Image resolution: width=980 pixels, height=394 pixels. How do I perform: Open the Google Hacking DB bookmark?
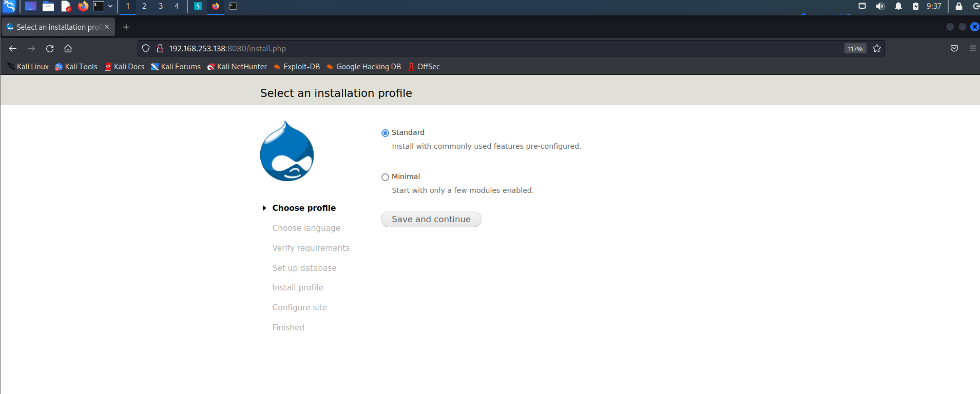point(363,67)
